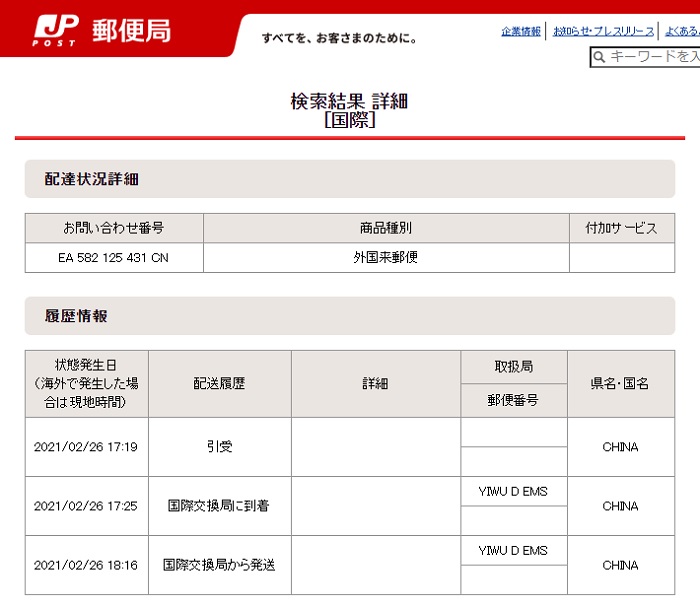Click the [国際] subtitle
Image resolution: width=700 pixels, height=606 pixels.
(350, 120)
